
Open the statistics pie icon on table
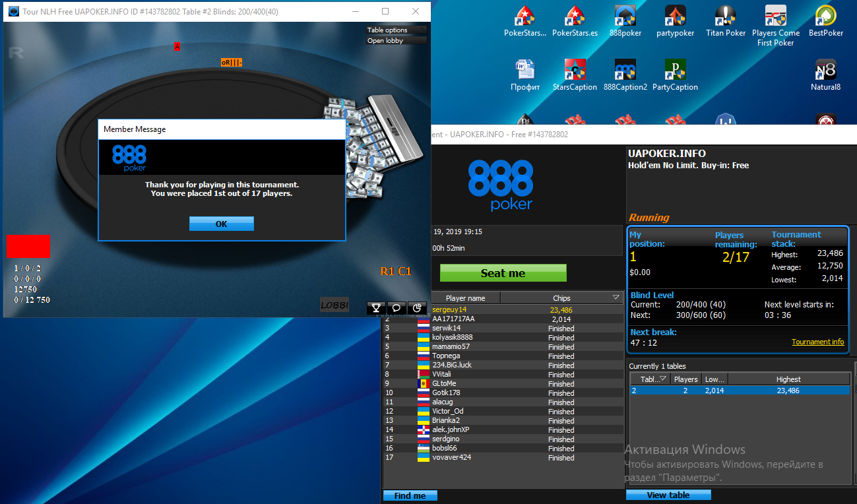tap(417, 307)
